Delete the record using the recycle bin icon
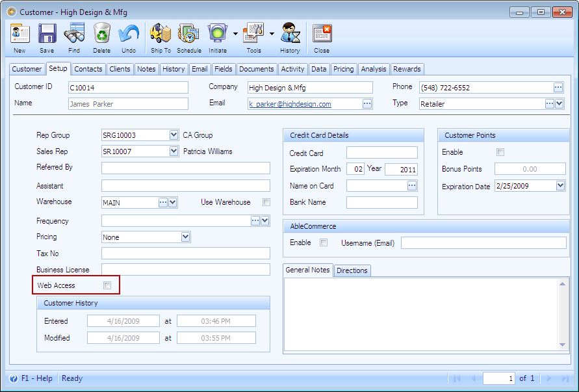 [x=101, y=34]
